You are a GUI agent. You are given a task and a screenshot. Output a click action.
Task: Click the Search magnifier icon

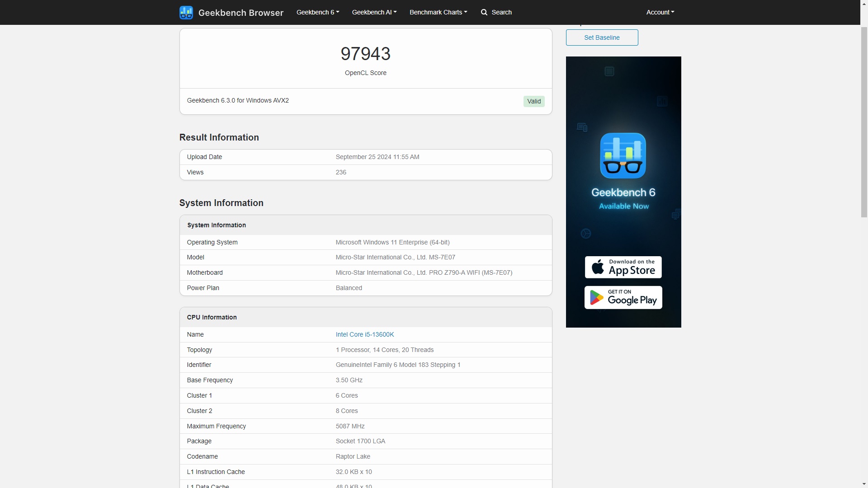(485, 12)
